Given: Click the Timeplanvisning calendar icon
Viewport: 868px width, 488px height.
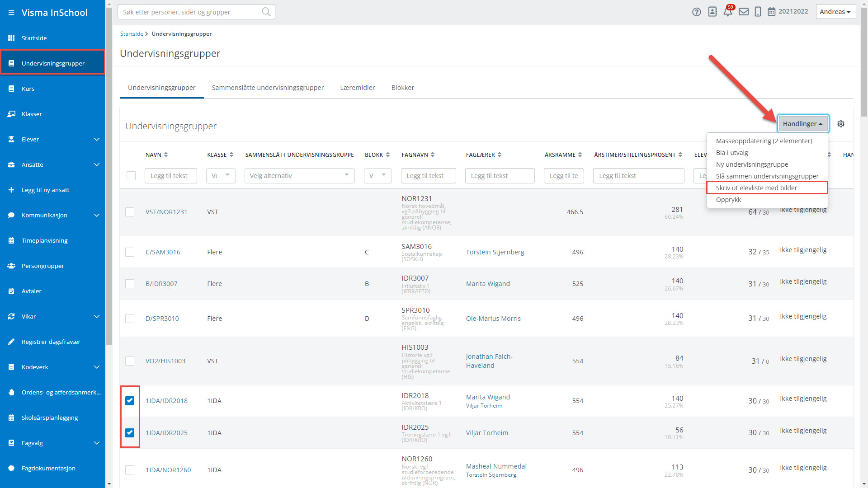Looking at the screenshot, I should click(11, 240).
